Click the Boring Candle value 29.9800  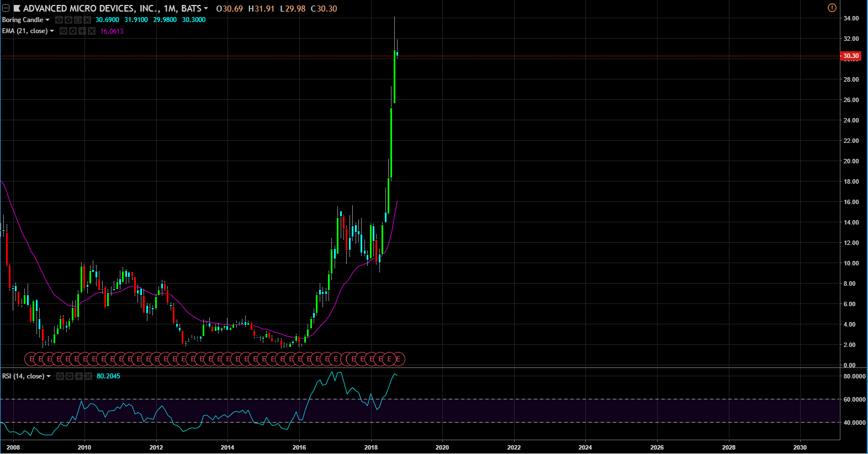click(x=165, y=20)
